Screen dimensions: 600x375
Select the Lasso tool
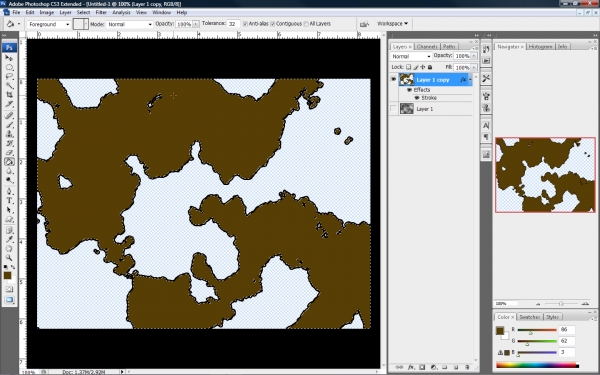coord(9,77)
